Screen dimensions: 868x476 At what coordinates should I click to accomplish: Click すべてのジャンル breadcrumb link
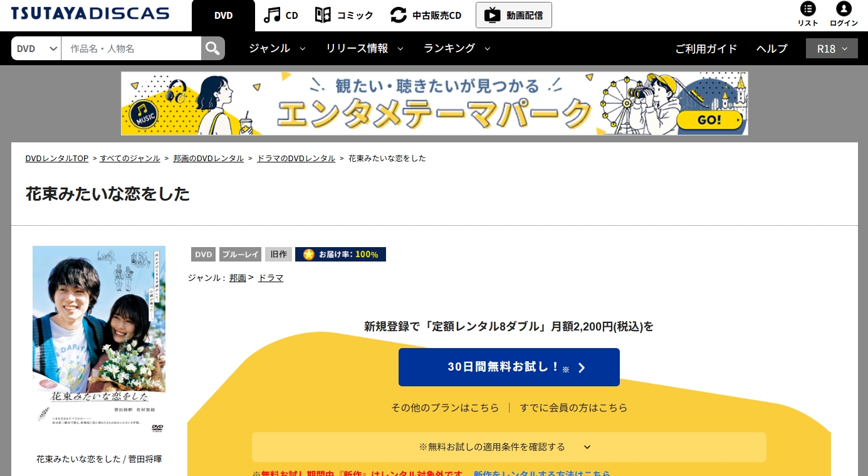pos(130,159)
